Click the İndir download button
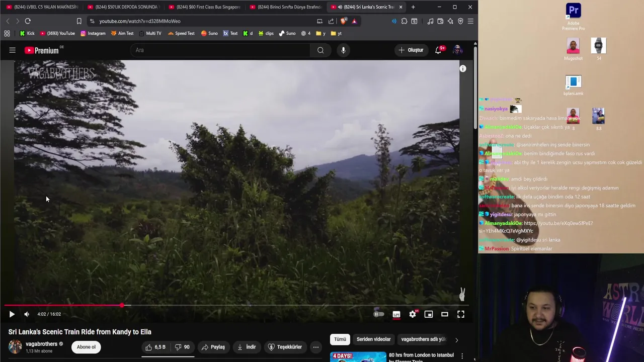The height and width of the screenshot is (362, 644). coord(247,347)
